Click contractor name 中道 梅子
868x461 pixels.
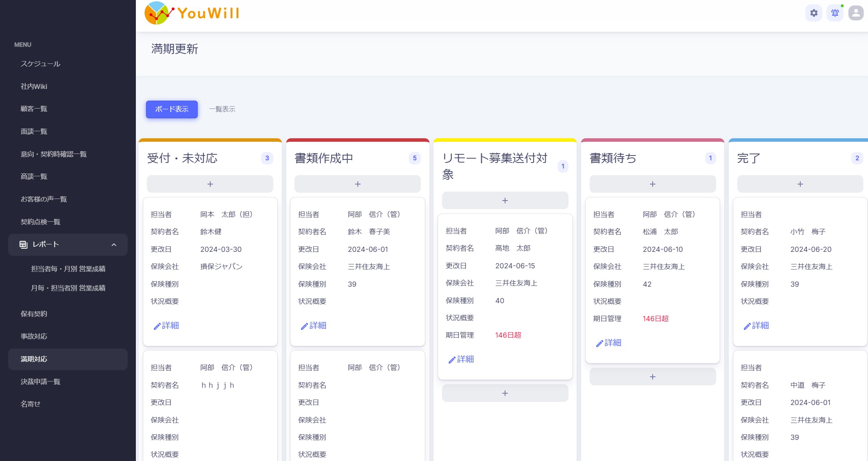[808, 385]
